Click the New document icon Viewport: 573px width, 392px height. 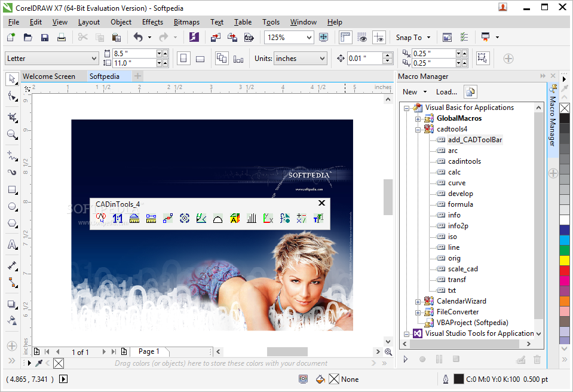point(11,37)
